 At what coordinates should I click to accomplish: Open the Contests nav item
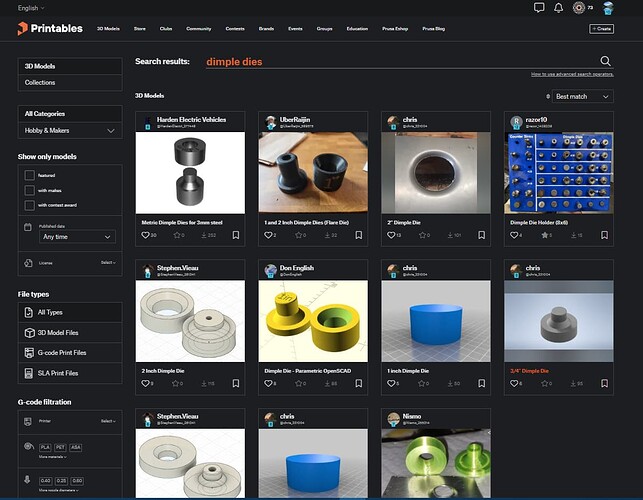(235, 29)
